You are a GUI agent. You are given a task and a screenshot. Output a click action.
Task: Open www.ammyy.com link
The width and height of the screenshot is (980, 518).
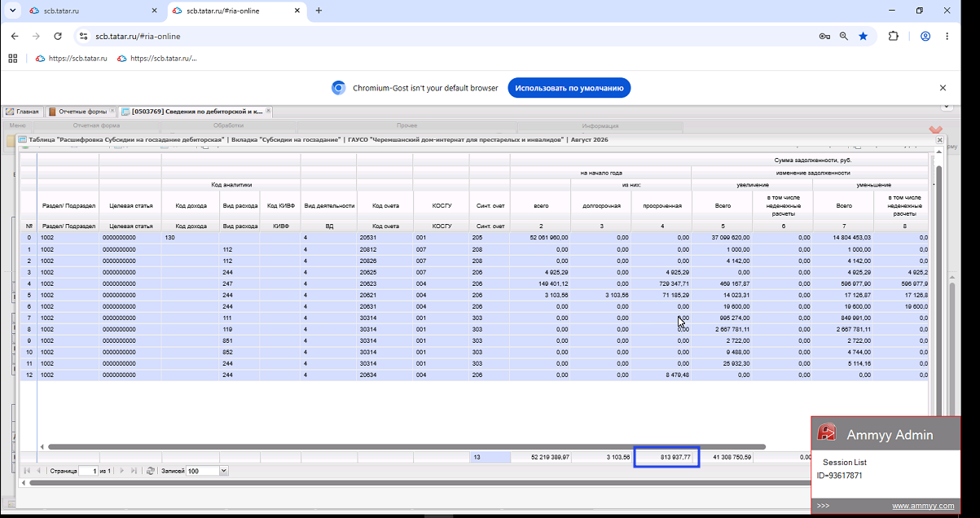coord(923,506)
